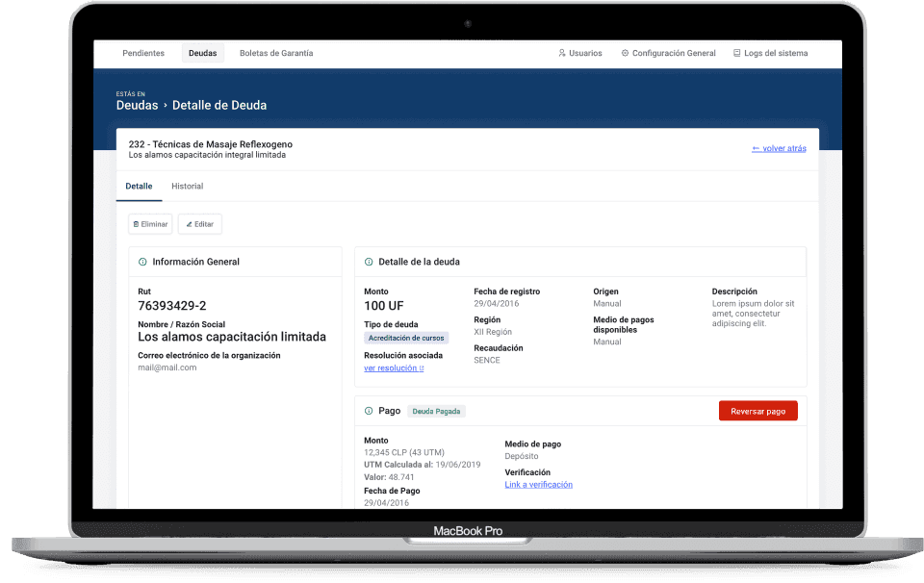
Task: Click the Acreditación de cursos tag
Action: (406, 339)
